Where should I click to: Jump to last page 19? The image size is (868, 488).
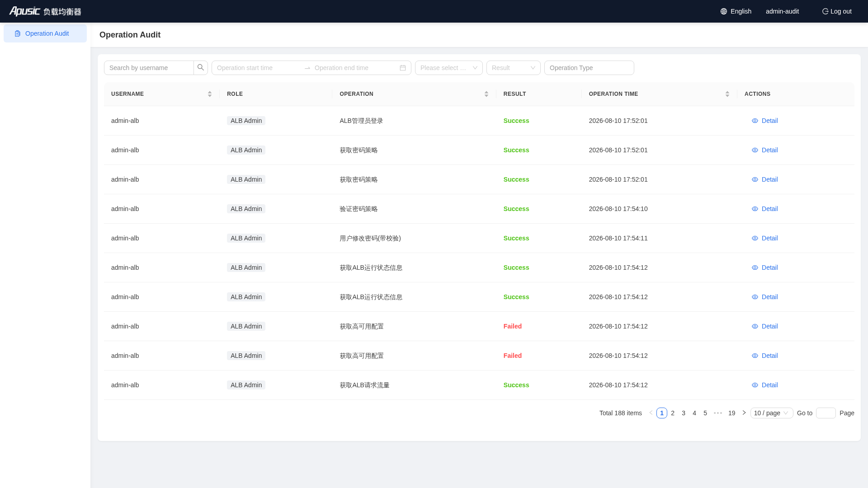(732, 413)
